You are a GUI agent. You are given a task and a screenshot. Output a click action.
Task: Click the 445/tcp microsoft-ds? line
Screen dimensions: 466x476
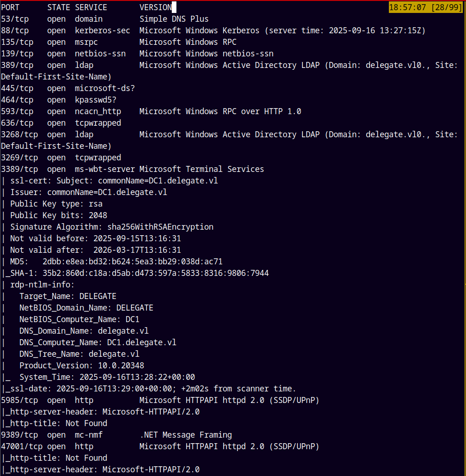point(68,88)
